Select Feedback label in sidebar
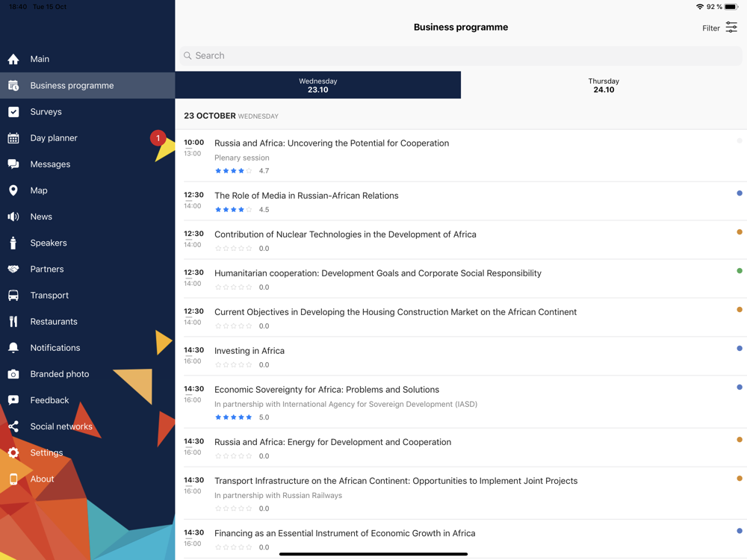Viewport: 747px width, 560px height. tap(49, 400)
